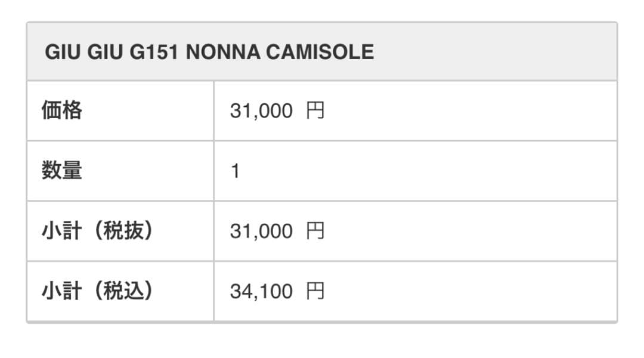
Task: Click the quantity value 1
Action: pos(236,172)
